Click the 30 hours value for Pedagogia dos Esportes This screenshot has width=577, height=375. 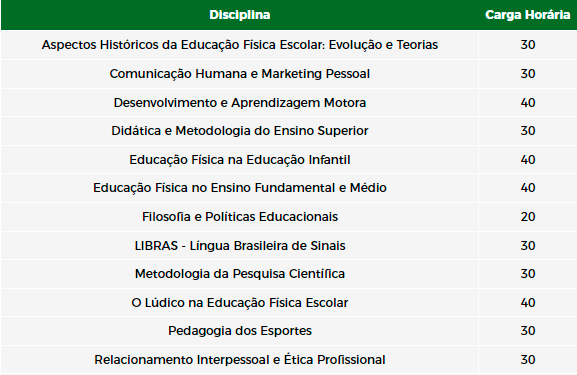click(x=528, y=331)
